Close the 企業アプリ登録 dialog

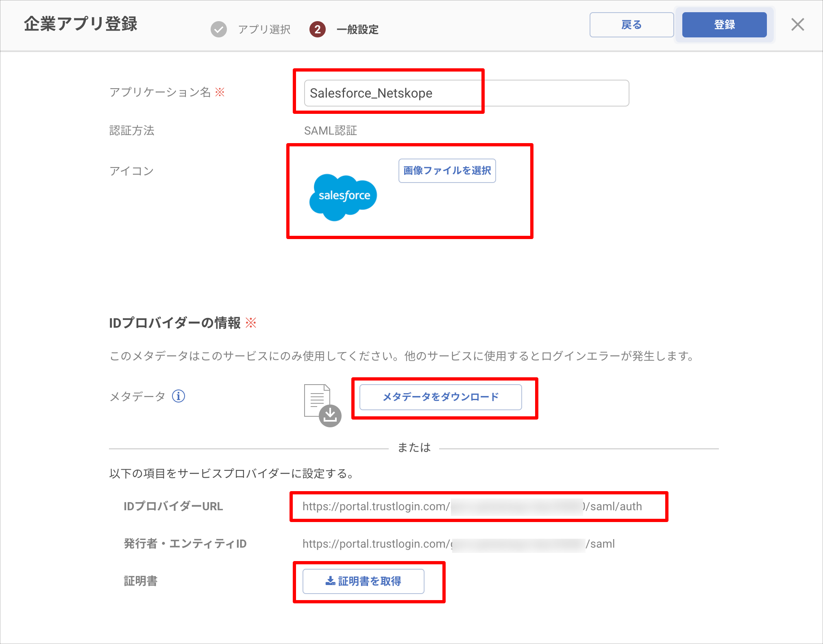(x=797, y=24)
